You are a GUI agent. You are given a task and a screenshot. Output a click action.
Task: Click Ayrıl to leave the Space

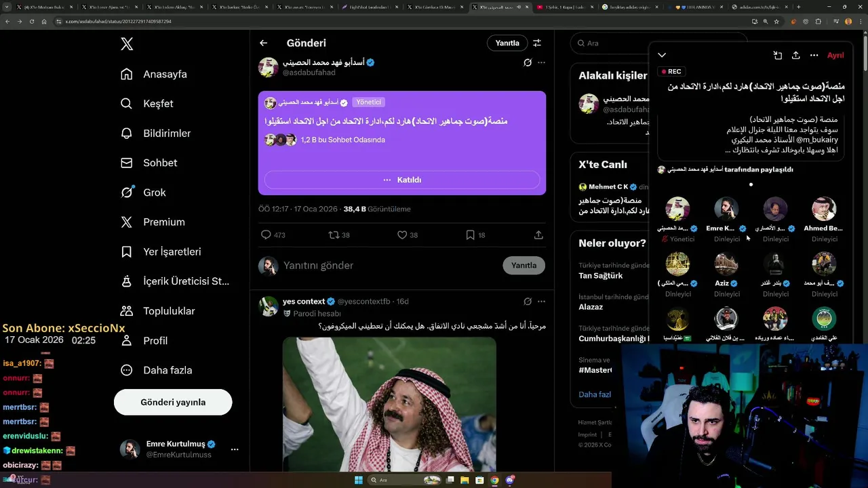[x=835, y=56]
